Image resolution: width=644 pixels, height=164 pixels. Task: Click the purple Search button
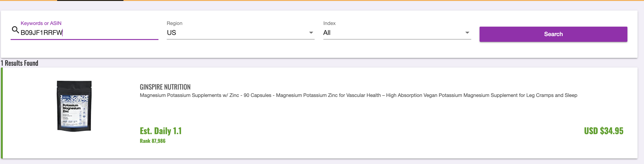pos(553,34)
